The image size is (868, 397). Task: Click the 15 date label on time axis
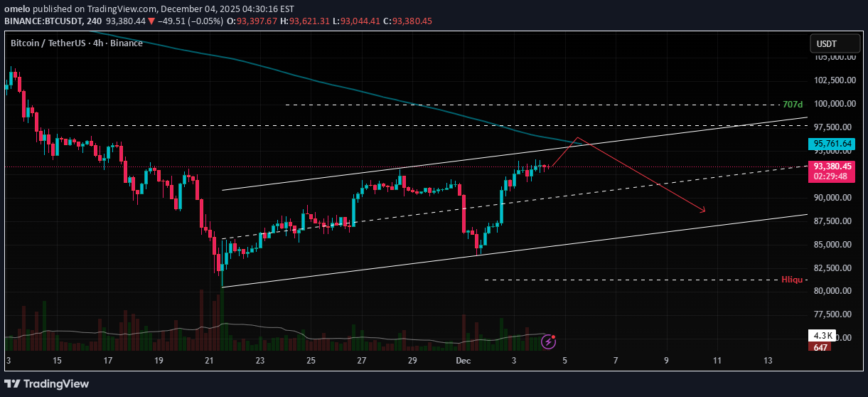click(57, 361)
